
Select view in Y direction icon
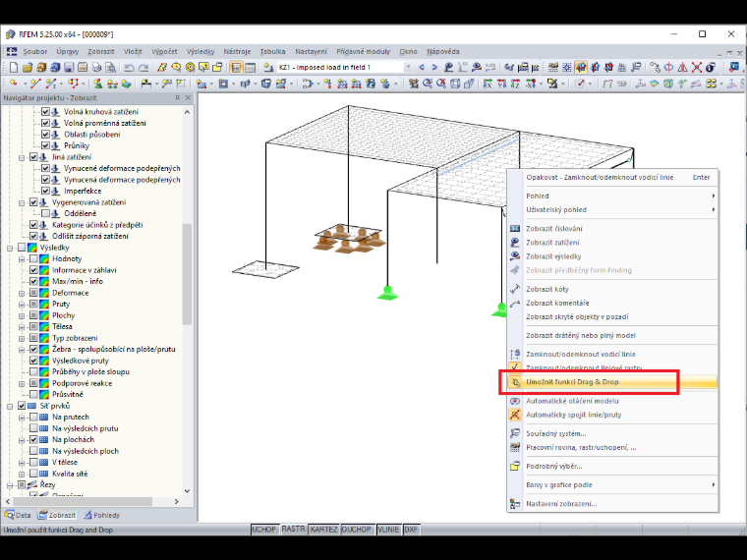point(501,84)
